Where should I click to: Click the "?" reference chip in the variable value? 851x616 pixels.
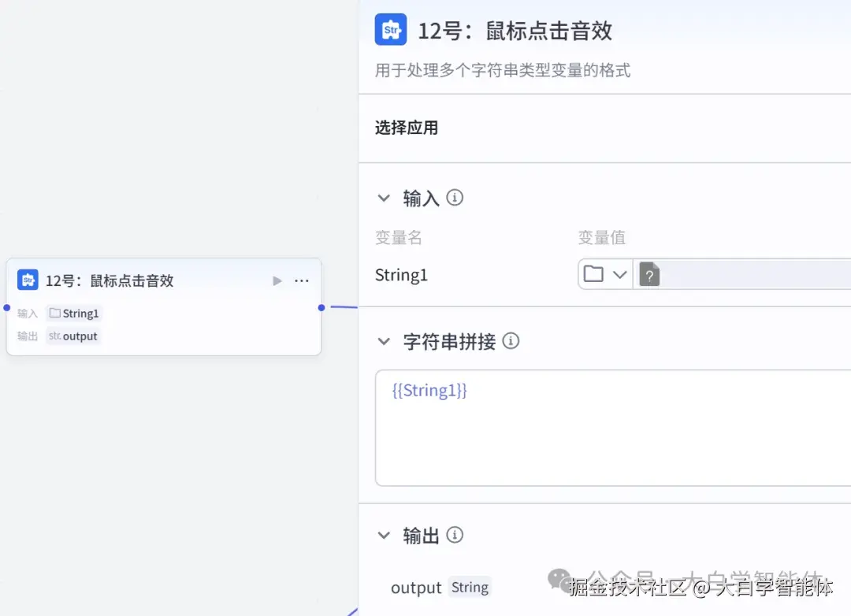click(648, 274)
